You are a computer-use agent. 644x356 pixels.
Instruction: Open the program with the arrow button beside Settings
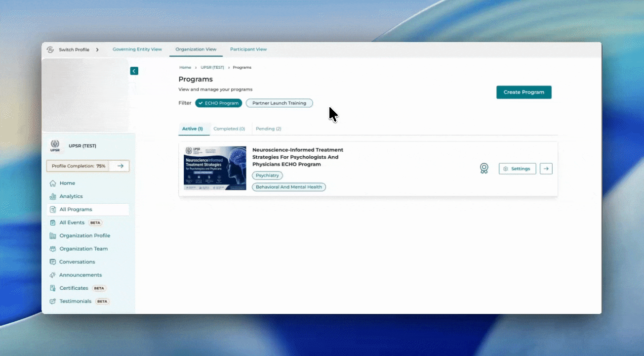point(546,169)
